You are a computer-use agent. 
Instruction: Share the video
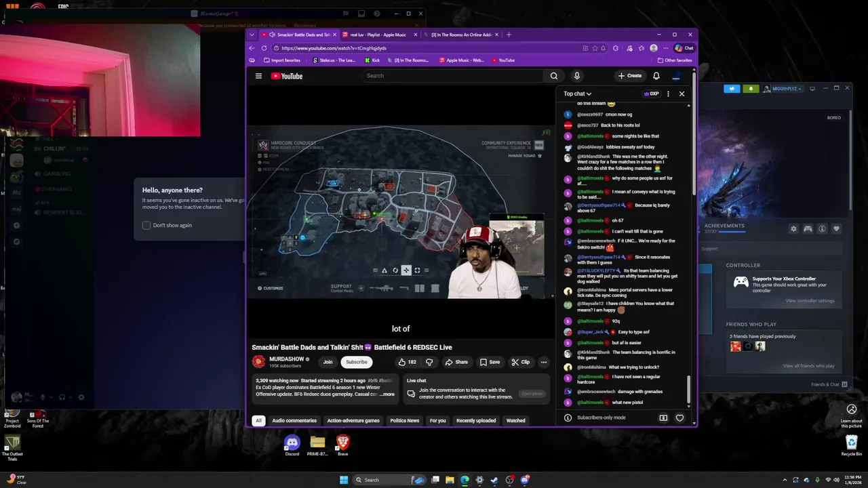[456, 362]
